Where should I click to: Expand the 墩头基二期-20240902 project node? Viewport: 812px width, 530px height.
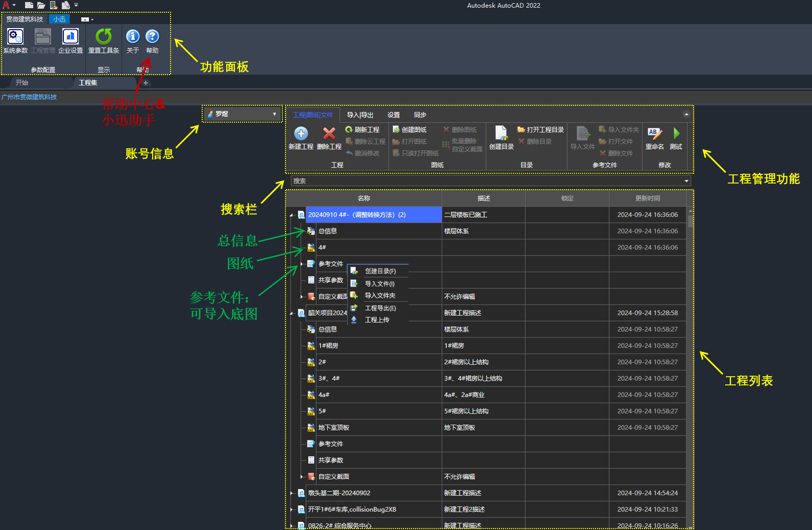[292, 493]
